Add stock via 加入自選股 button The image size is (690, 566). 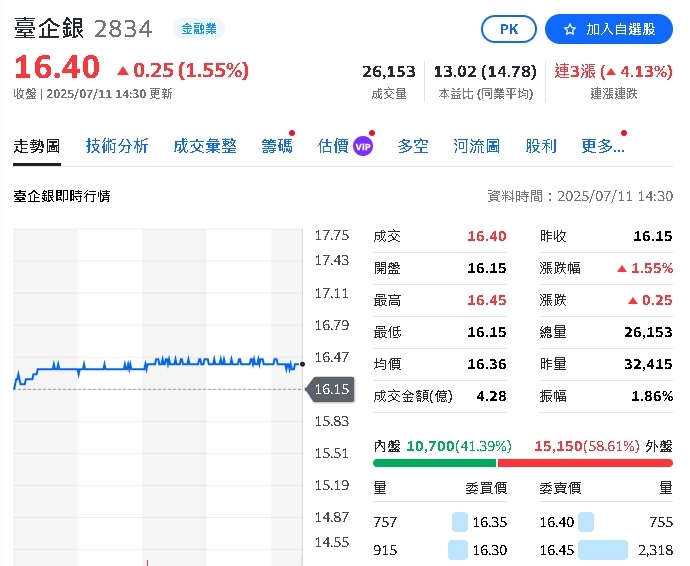(609, 30)
